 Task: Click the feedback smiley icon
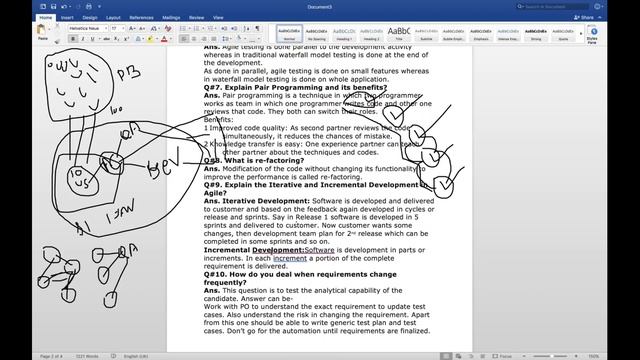597,7
